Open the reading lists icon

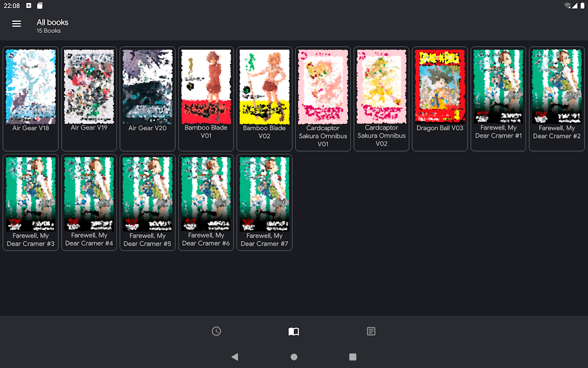[371, 331]
